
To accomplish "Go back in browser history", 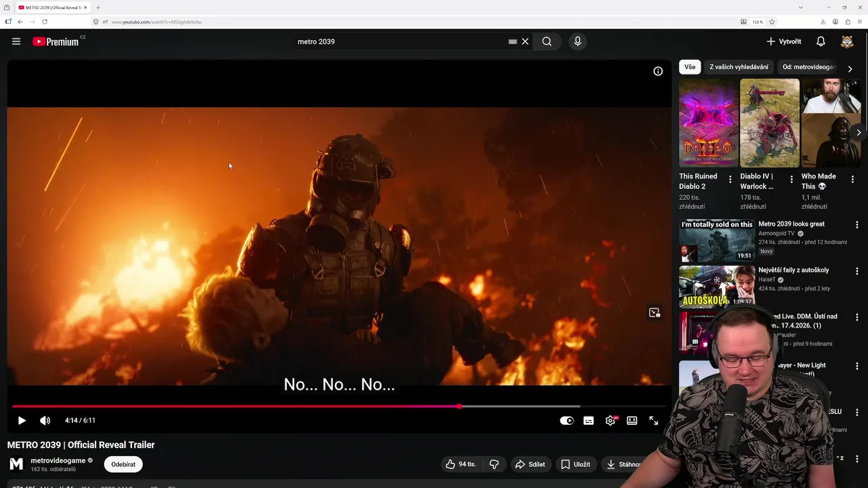I will [20, 22].
